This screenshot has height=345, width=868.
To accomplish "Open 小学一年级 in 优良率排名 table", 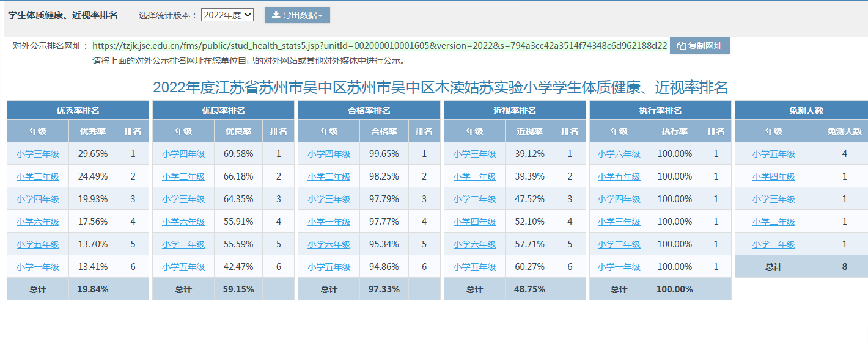I will click(x=183, y=244).
